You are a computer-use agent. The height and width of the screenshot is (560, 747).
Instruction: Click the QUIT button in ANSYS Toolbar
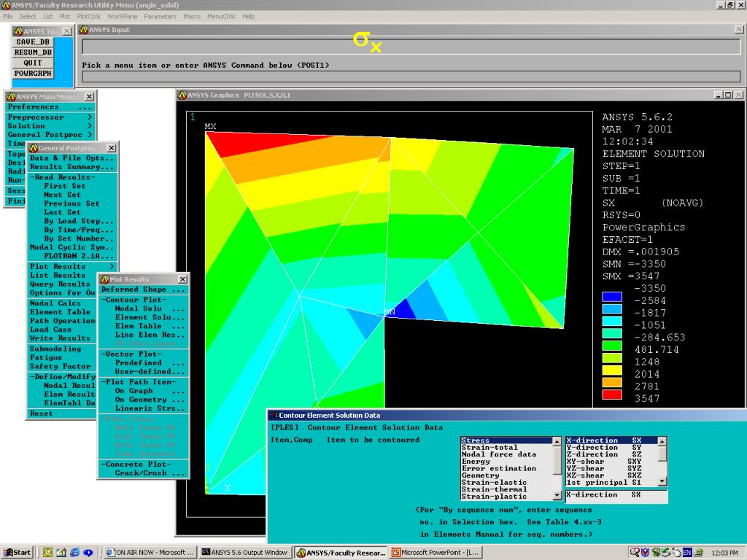(x=33, y=63)
